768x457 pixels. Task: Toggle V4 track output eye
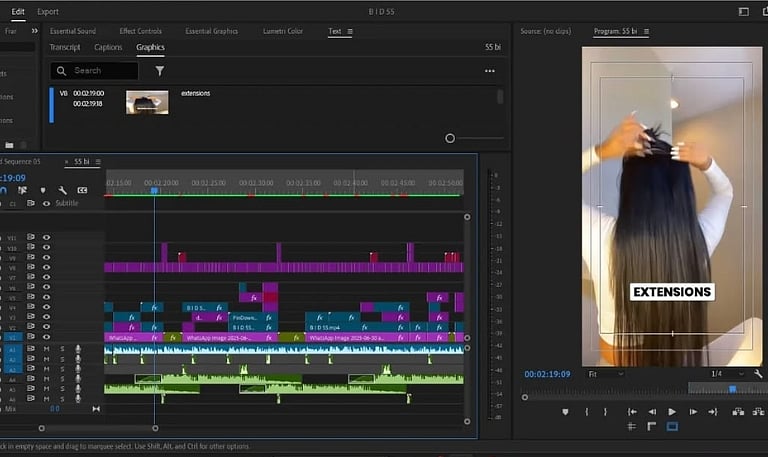click(x=47, y=307)
